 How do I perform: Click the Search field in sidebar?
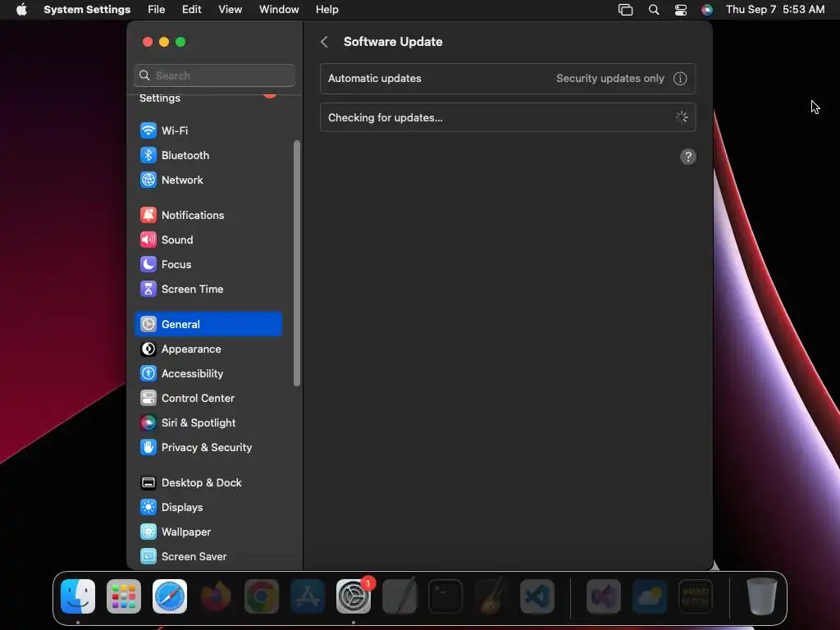214,75
